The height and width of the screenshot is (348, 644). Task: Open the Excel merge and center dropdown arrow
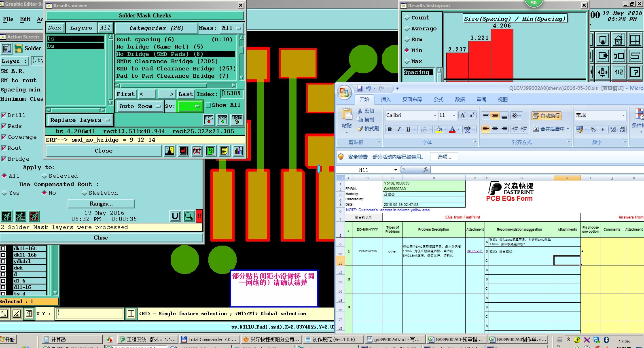[x=568, y=129]
